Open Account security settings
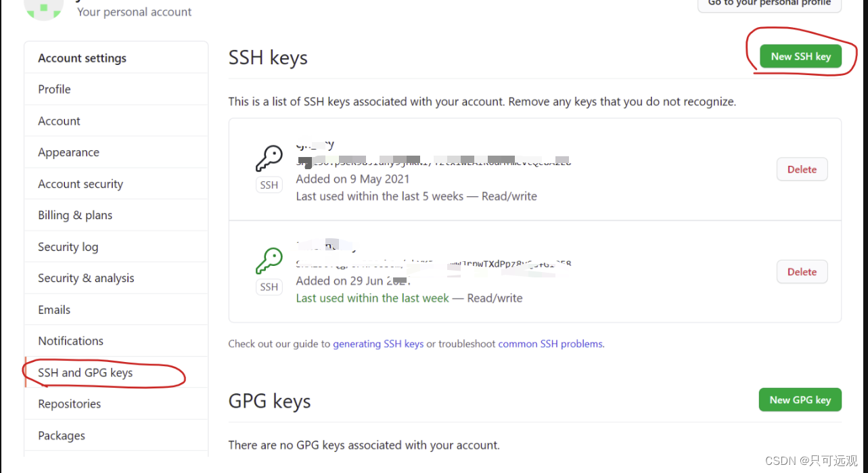868x473 pixels. click(x=80, y=183)
